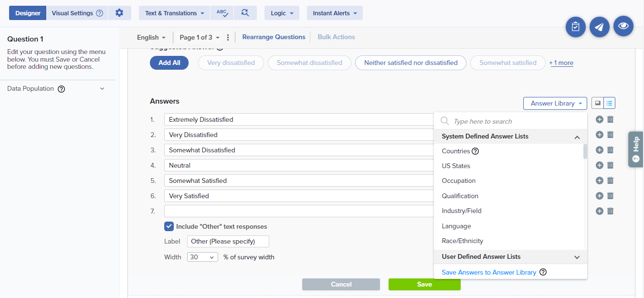Open the Width percentage dropdown
Screen dimensions: 644x298
[202, 257]
